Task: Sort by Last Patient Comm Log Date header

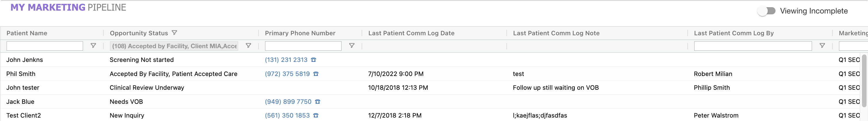Action: [x=411, y=33]
